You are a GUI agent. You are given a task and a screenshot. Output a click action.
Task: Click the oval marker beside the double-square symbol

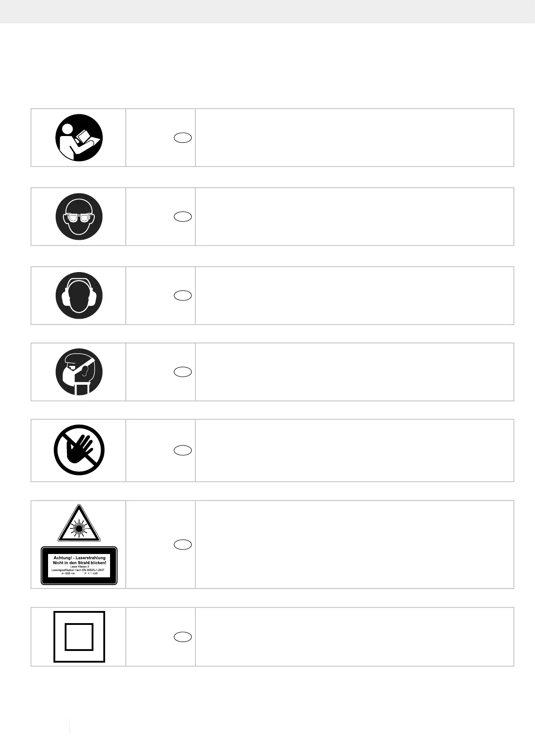click(x=183, y=637)
